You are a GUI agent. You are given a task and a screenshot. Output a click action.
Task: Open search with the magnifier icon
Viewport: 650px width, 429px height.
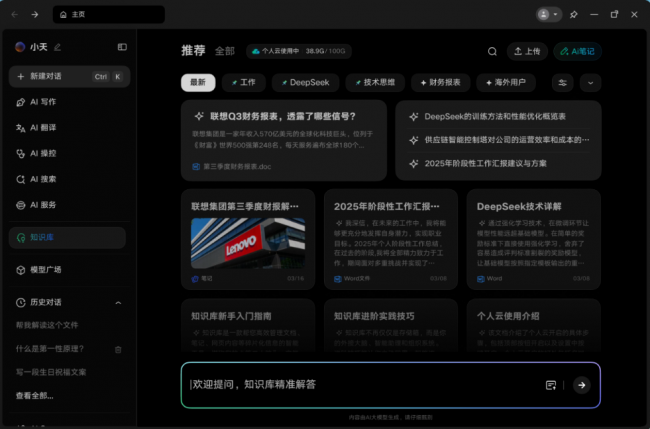click(x=492, y=51)
